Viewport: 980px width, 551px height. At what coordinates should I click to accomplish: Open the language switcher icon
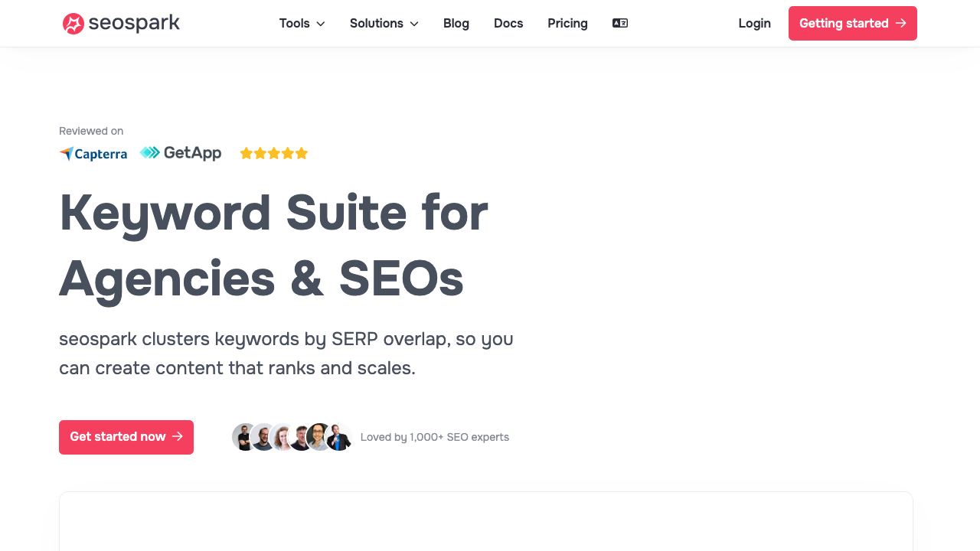coord(620,23)
